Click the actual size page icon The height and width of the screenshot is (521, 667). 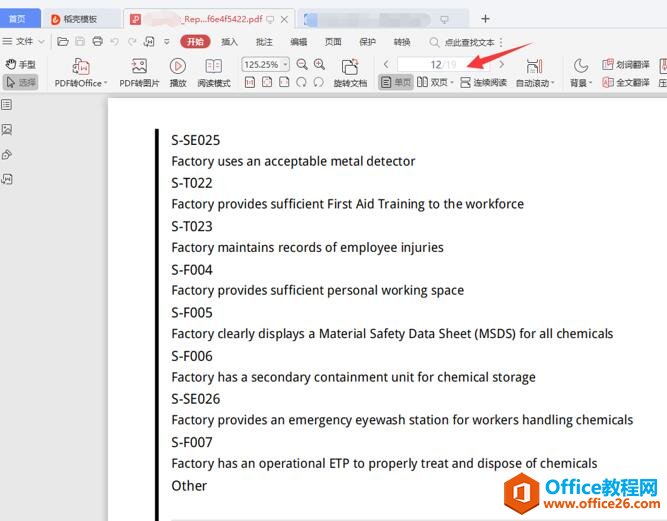click(250, 82)
